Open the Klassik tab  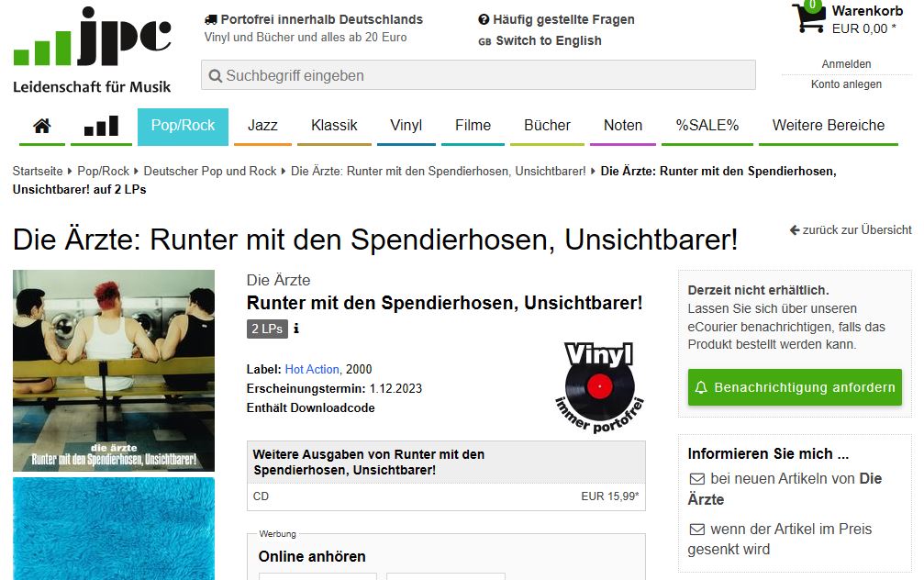tap(334, 126)
